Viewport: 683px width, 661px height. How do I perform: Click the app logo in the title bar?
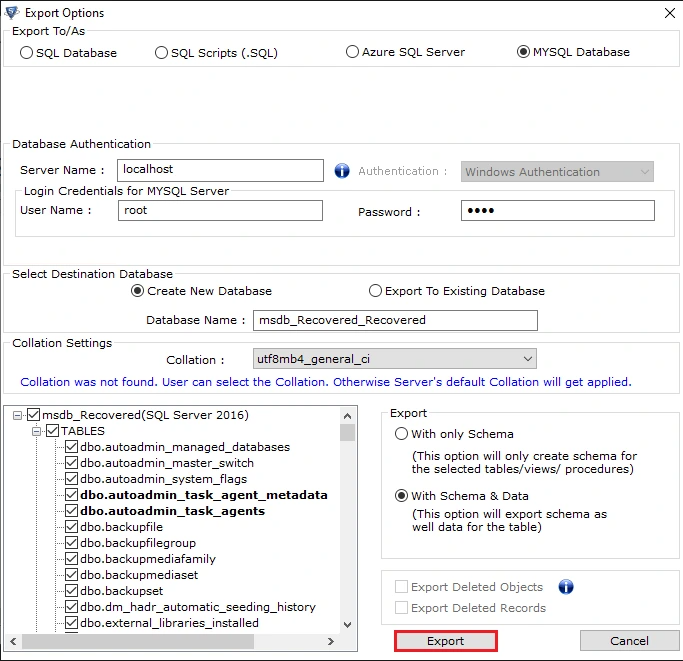[x=12, y=13]
